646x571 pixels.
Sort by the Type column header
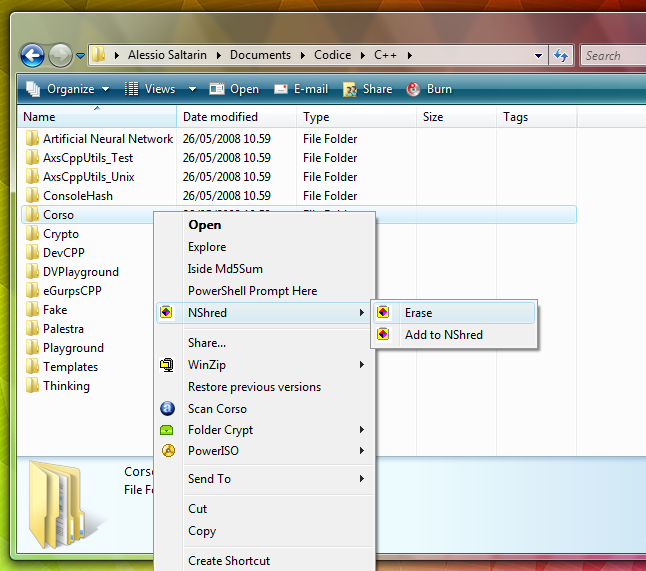(x=356, y=117)
